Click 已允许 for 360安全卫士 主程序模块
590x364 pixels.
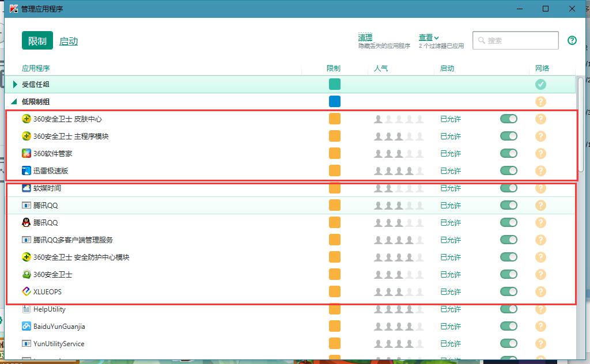tap(451, 136)
